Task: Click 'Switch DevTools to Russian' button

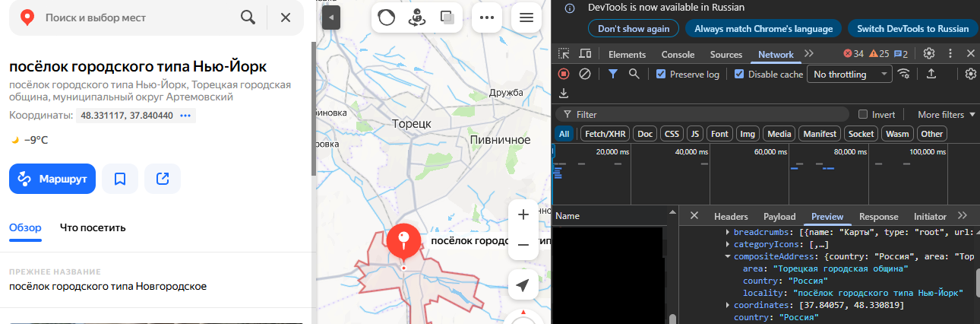Action: (912, 29)
